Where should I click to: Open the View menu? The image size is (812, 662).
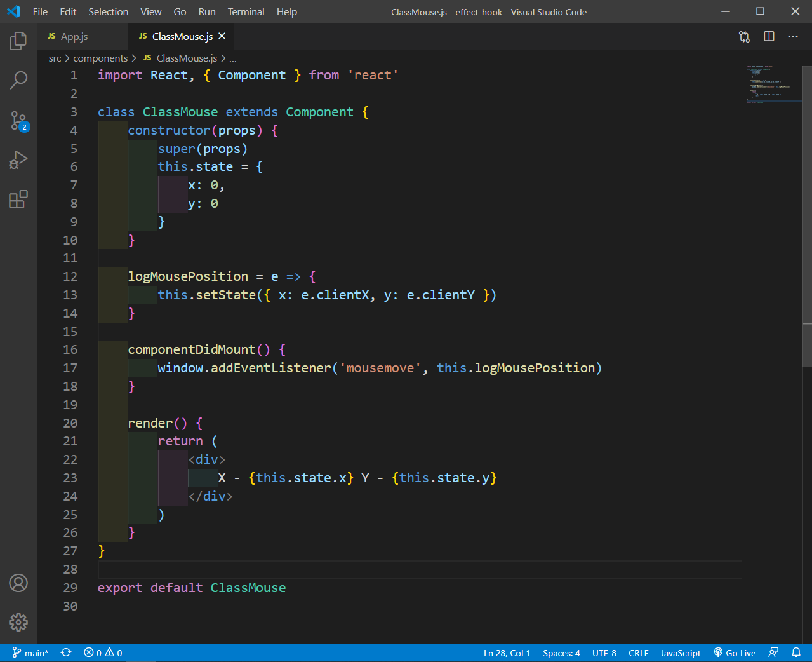[x=150, y=11]
